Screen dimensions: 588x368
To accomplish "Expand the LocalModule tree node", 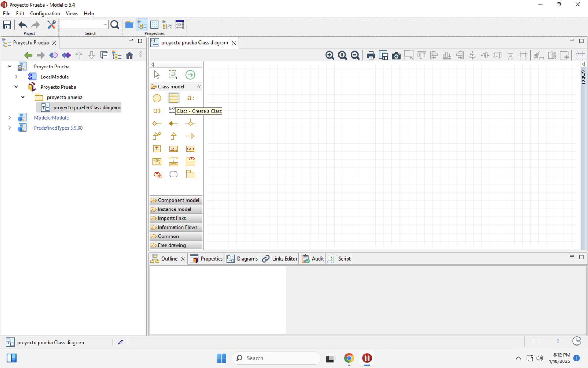I will (16, 77).
